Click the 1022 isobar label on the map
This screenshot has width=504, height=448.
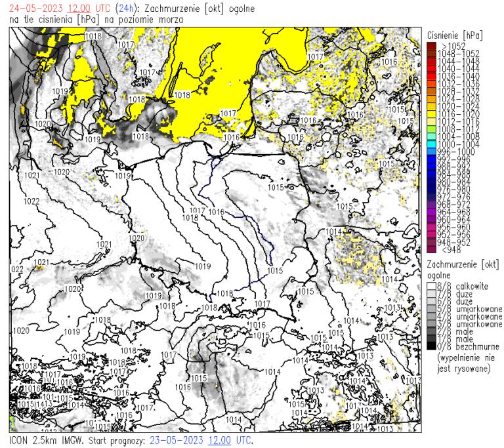[31, 201]
